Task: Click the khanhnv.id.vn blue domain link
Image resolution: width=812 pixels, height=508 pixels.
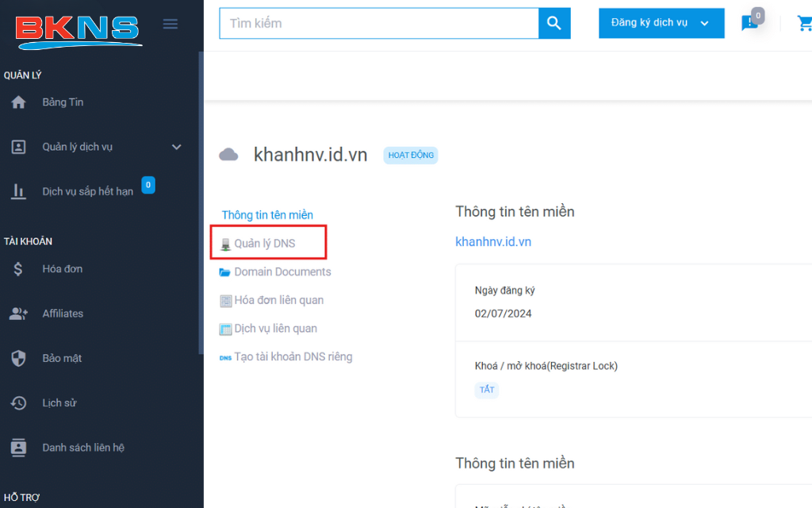Action: tap(493, 241)
